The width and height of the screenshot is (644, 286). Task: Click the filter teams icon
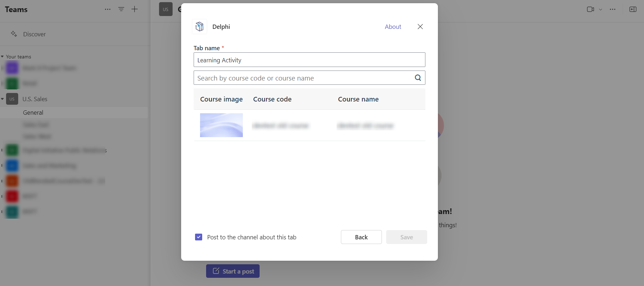(121, 9)
